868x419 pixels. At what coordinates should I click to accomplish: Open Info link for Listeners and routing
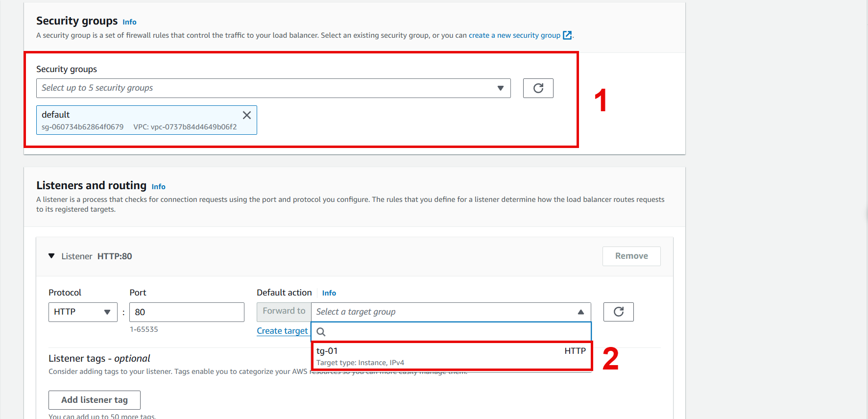158,187
